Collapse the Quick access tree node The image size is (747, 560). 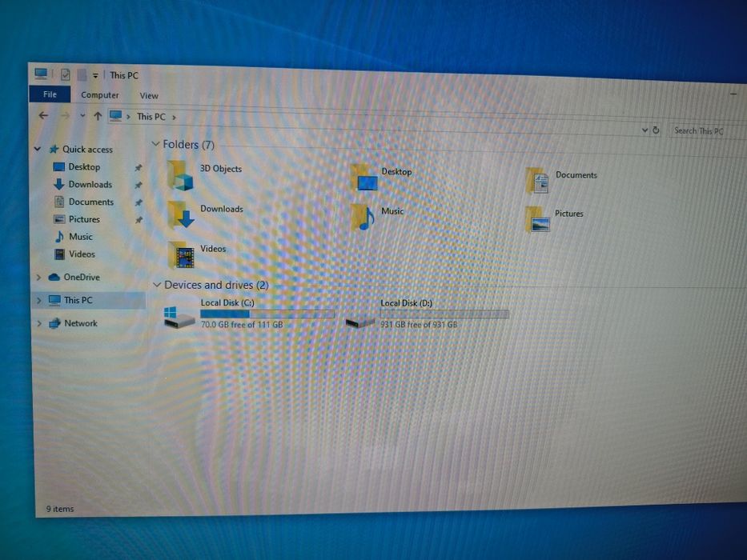38,149
